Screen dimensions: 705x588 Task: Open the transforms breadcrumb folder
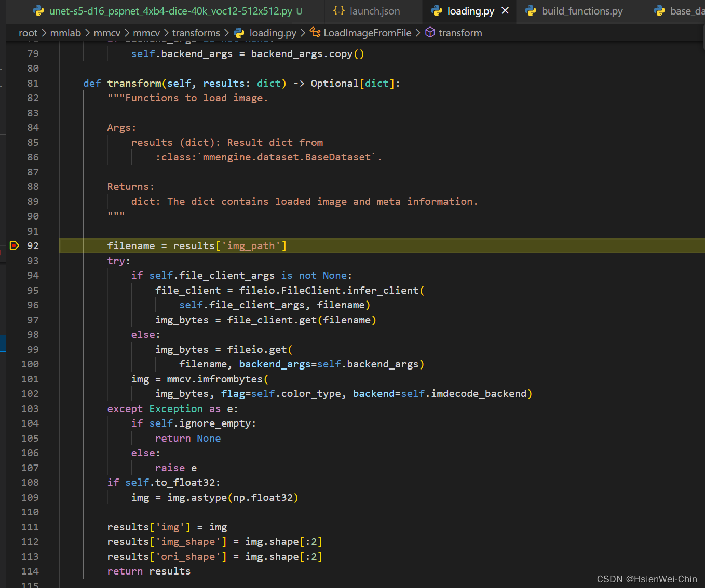click(x=196, y=33)
